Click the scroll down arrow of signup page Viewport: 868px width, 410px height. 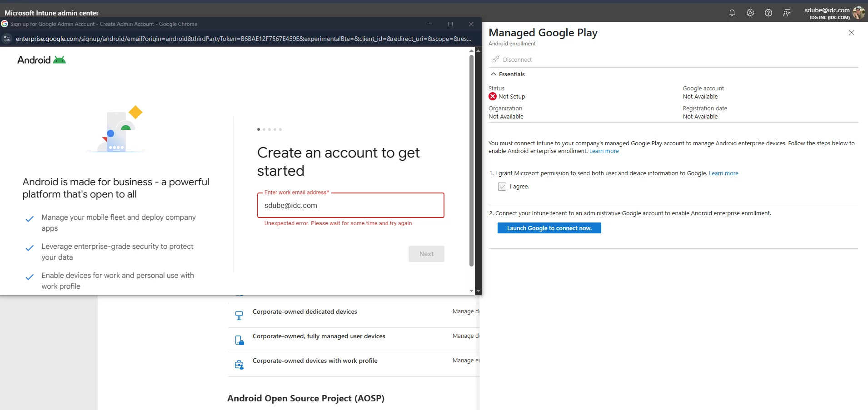471,291
